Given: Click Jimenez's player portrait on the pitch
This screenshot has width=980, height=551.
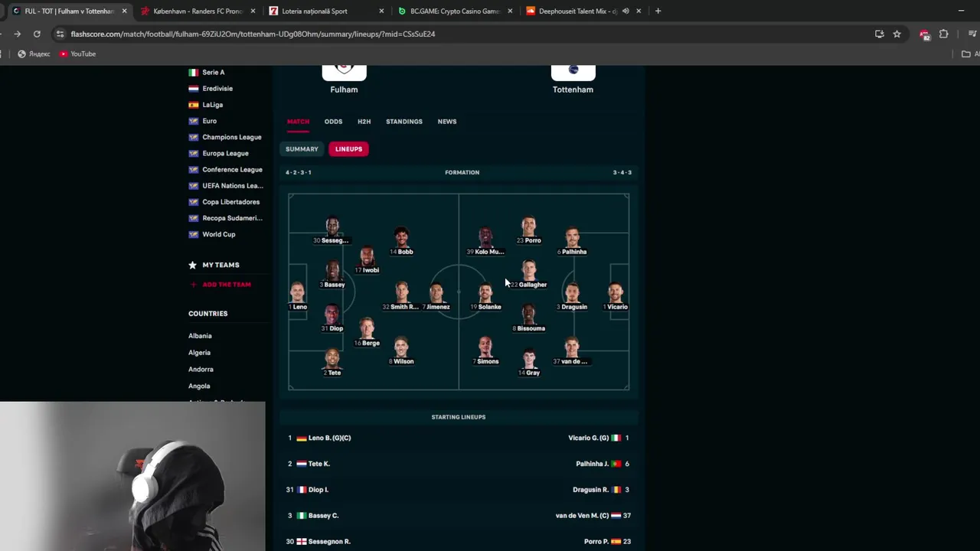Looking at the screenshot, I should tap(436, 292).
